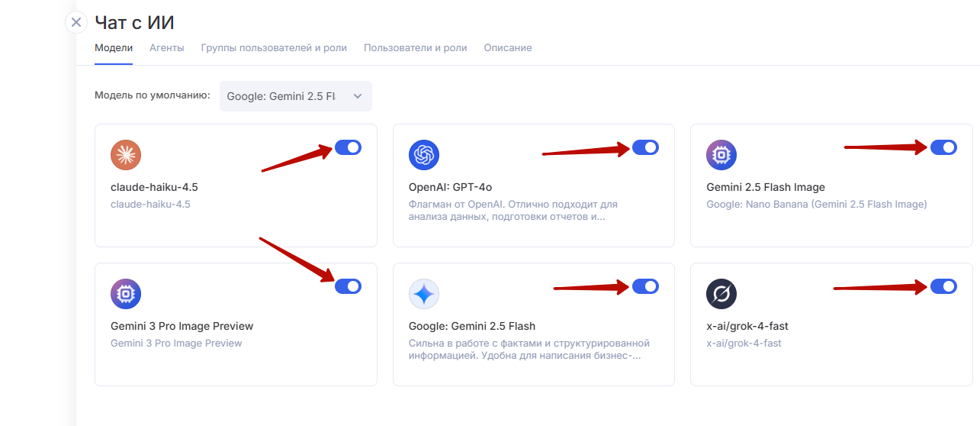Click the grey claude-haiku-4.5 subtitle
The image size is (980, 426).
coord(151,205)
